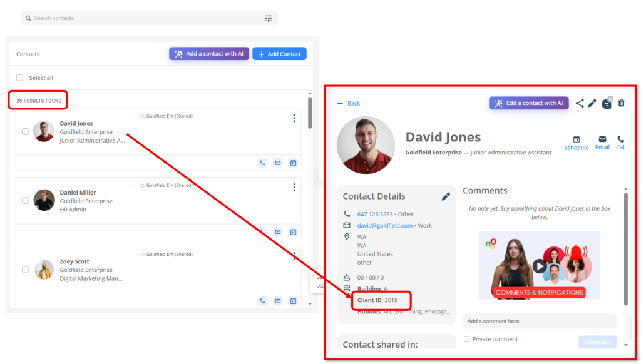Enable the Private comment checkbox
The image size is (641, 364).
(x=467, y=339)
